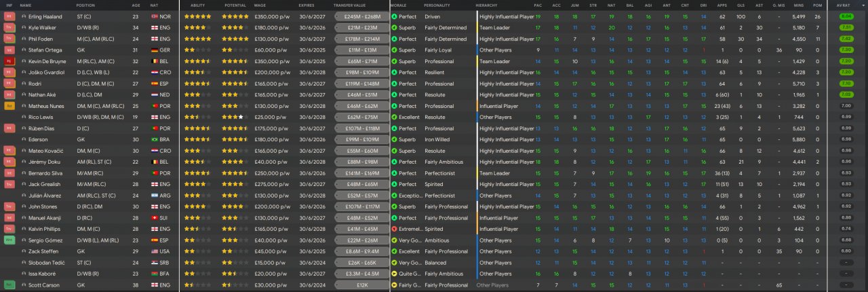Viewport: 868px width, 292px height.
Task: Open Joško Gvardiol's player profile
Action: 45,72
